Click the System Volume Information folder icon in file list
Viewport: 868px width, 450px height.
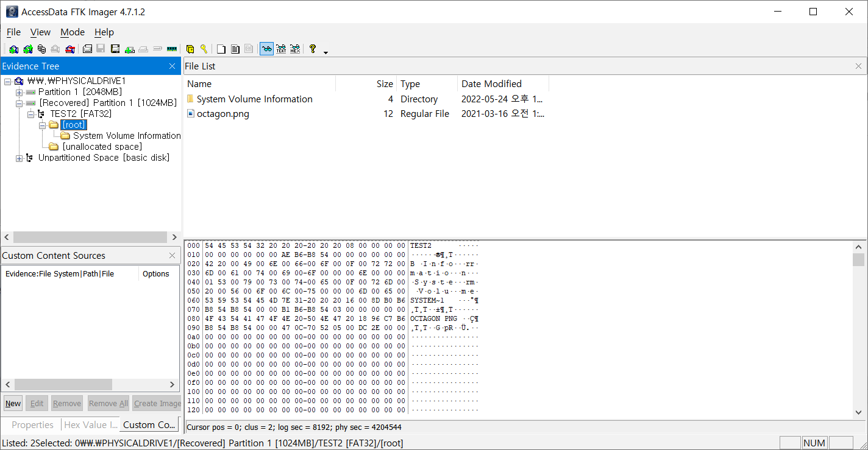point(191,99)
